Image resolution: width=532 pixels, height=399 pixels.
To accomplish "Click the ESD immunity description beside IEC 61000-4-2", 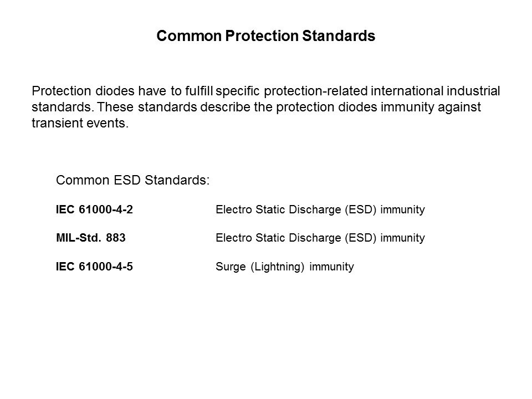I will 320,210.
